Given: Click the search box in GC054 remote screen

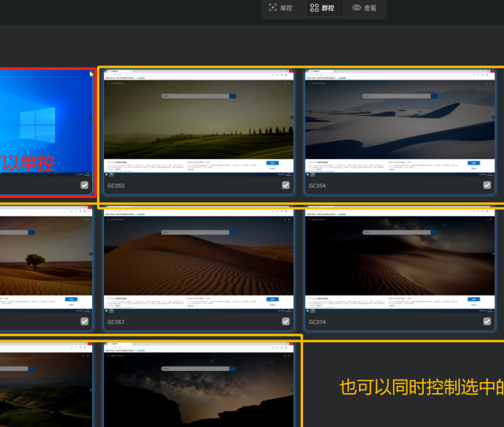Looking at the screenshot, I should [396, 96].
